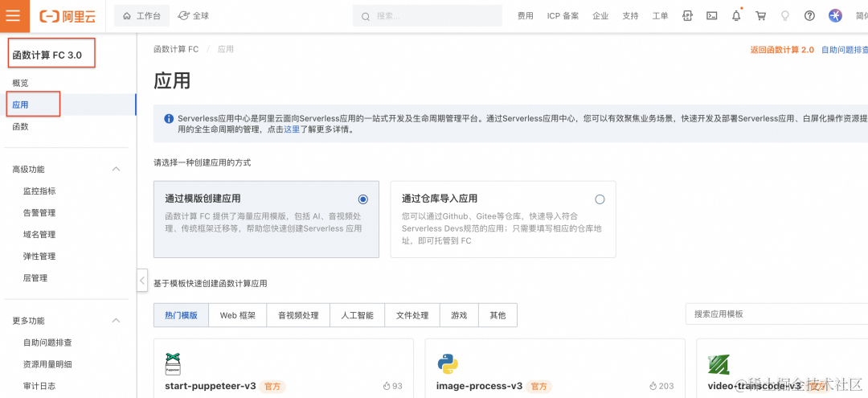Open the shopping cart icon
868x398 pixels.
(x=760, y=16)
